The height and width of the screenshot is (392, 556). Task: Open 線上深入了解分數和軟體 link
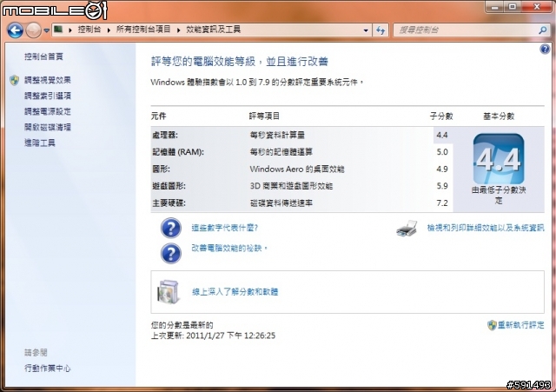pyautogui.click(x=235, y=292)
